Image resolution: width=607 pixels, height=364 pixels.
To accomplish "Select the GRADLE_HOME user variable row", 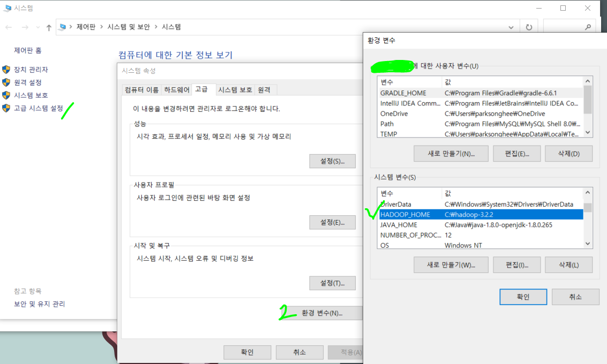I will pos(481,93).
